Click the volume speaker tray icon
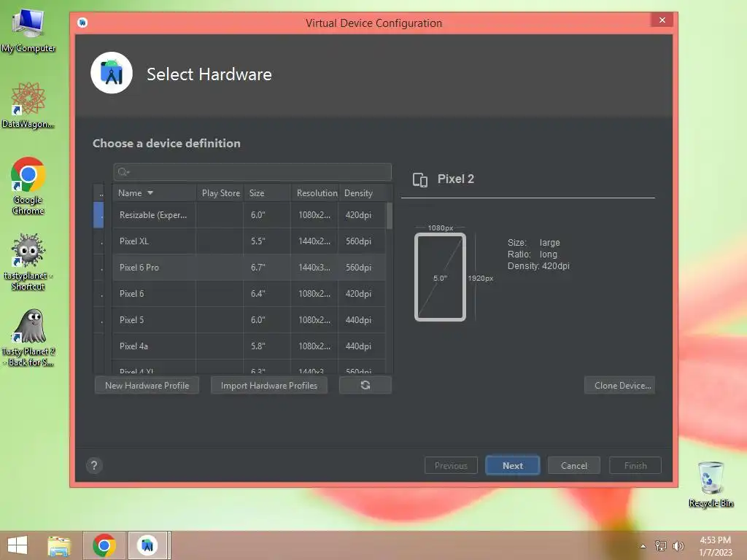747x560 pixels. pos(678,545)
